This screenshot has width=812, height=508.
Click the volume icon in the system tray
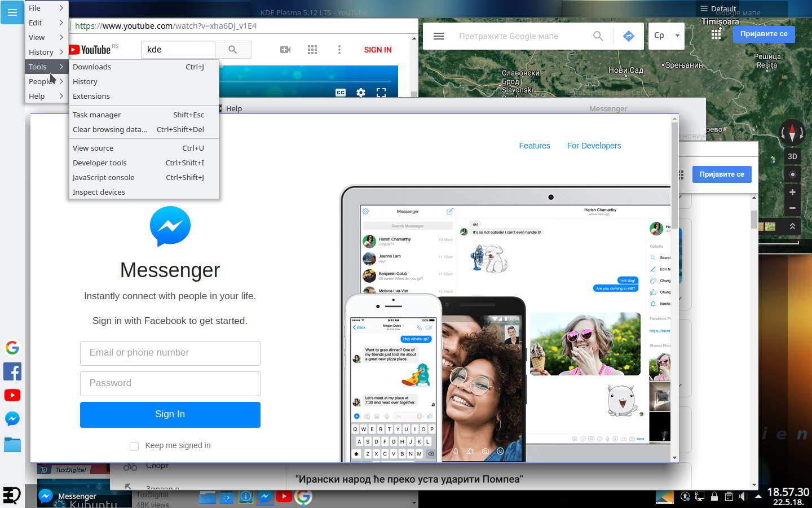point(744,497)
